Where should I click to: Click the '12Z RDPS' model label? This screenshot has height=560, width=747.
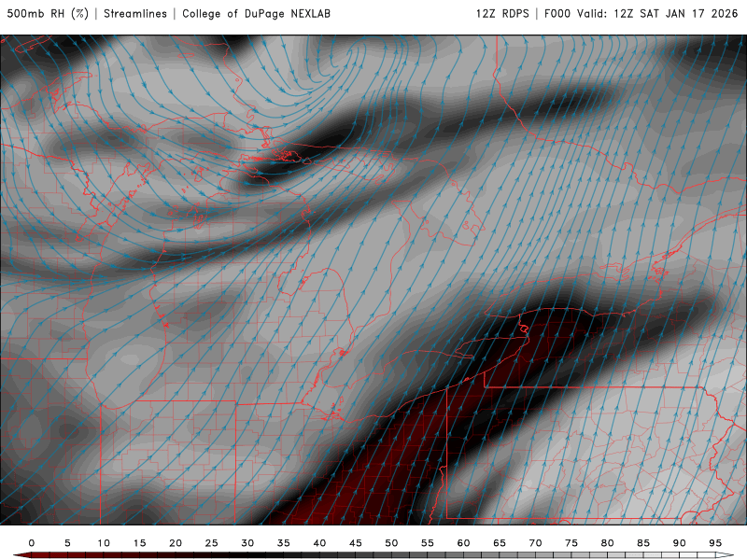click(x=502, y=14)
